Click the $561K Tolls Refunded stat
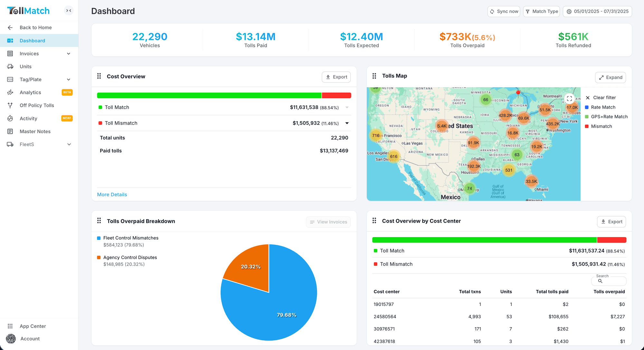Image resolution: width=644 pixels, height=350 pixels. [573, 40]
